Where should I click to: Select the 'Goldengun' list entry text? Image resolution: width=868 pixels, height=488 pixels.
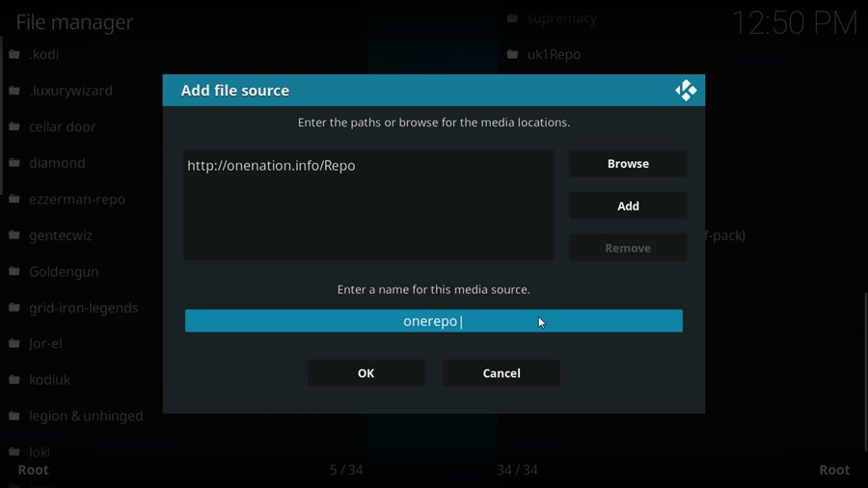(x=64, y=272)
